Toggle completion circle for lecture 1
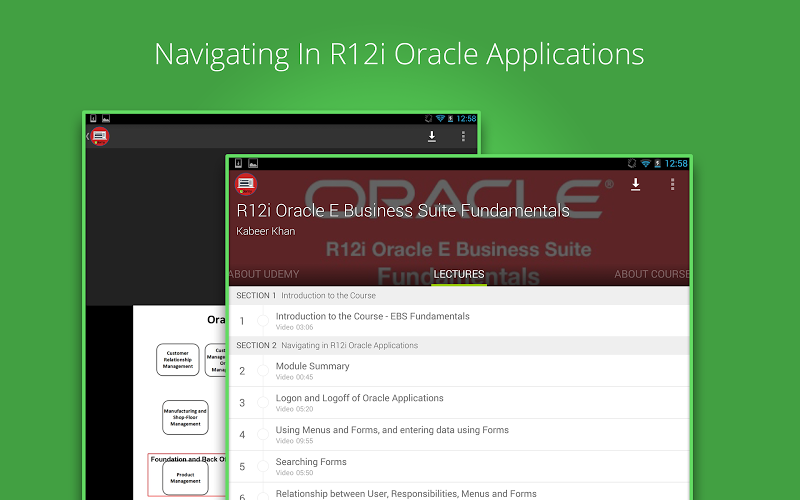 click(x=263, y=321)
